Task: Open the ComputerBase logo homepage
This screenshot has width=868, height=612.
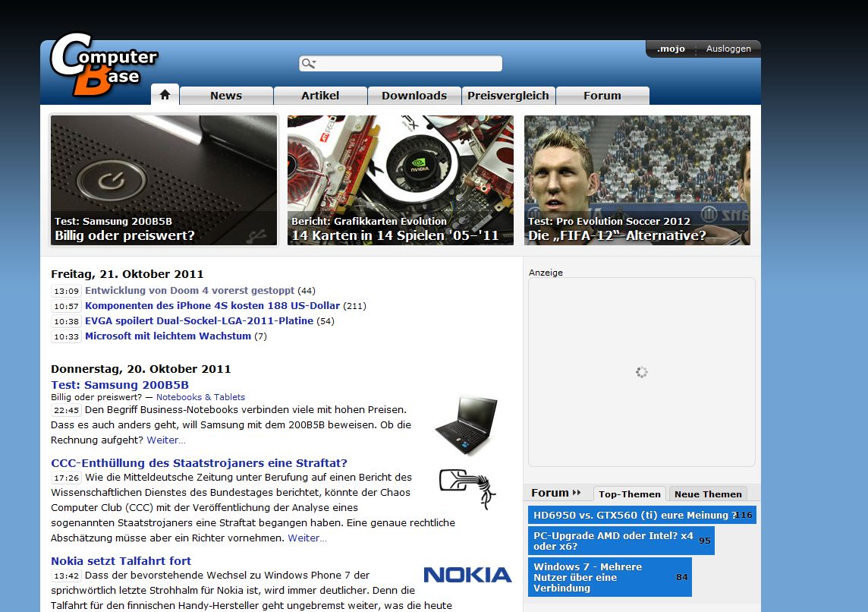Action: coord(103,64)
